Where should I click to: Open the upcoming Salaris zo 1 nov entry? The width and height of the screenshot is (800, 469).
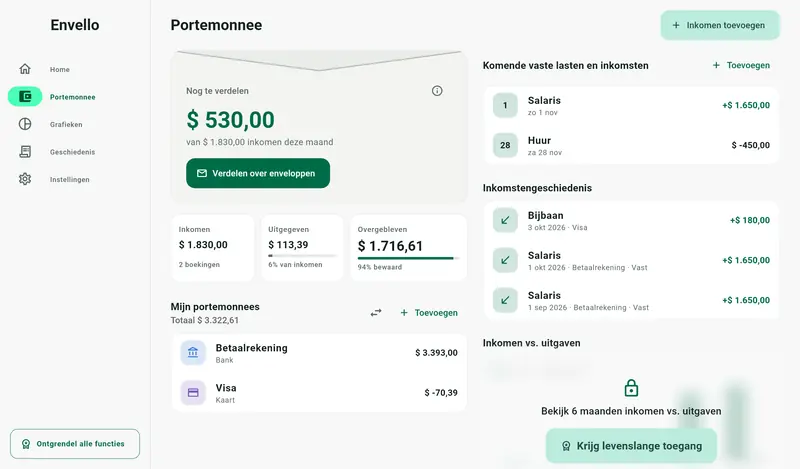[x=631, y=105]
